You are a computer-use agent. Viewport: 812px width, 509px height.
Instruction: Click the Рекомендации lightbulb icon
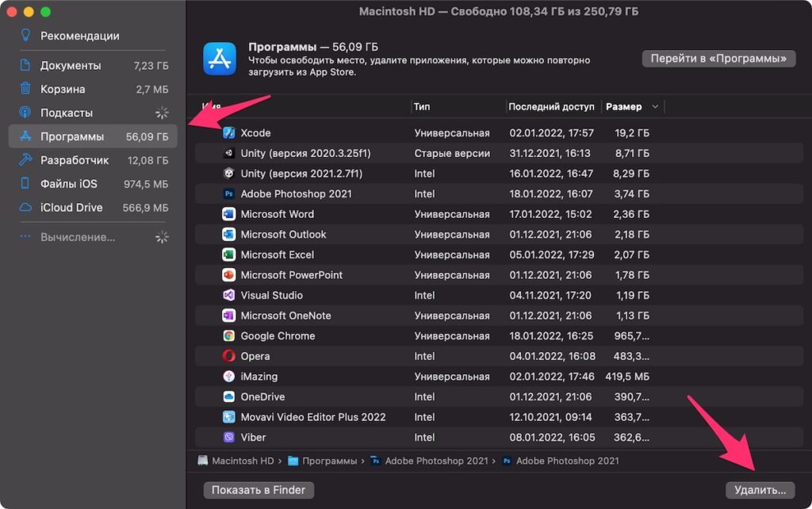click(25, 35)
